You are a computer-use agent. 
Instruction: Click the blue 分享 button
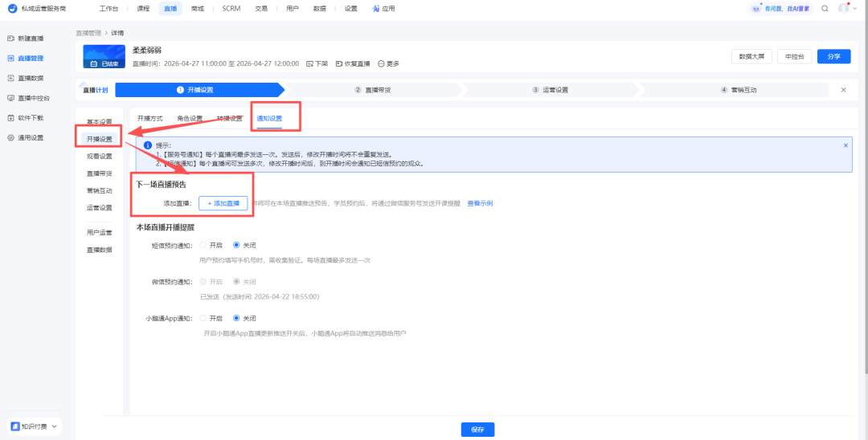click(833, 56)
